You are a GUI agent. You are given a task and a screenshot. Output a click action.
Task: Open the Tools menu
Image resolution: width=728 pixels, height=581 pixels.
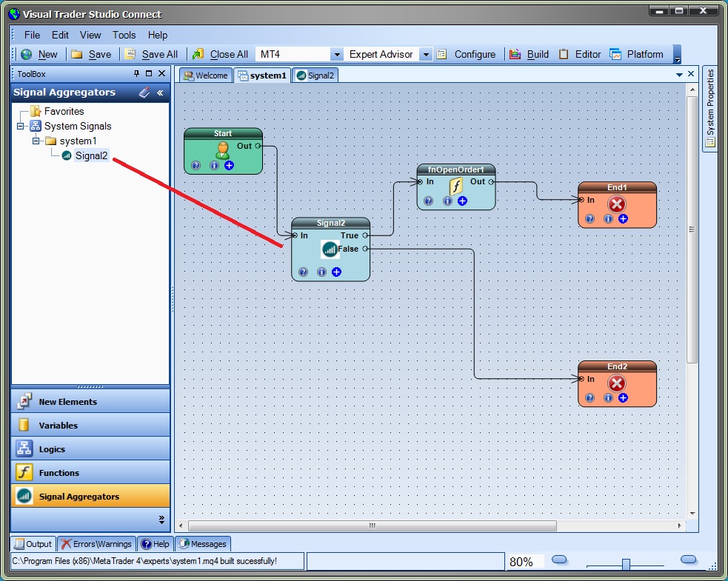(124, 35)
